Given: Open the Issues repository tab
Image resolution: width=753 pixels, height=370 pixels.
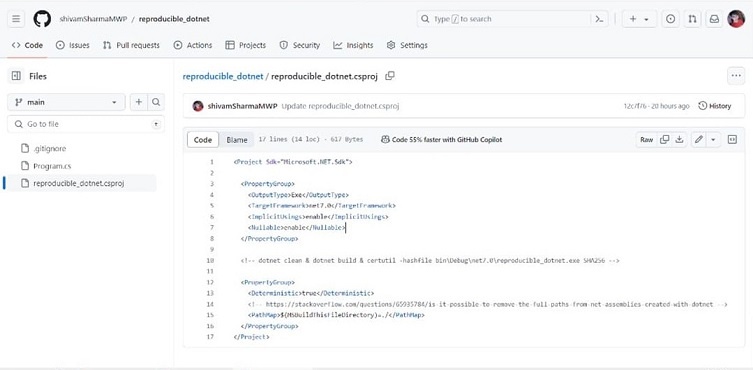Looking at the screenshot, I should pos(73,45).
